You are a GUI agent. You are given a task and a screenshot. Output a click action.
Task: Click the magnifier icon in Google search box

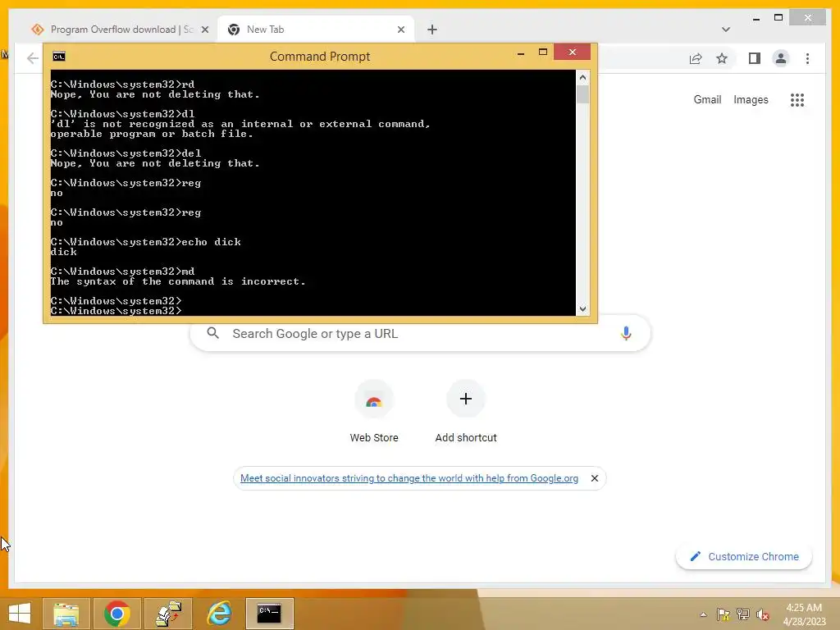point(212,333)
